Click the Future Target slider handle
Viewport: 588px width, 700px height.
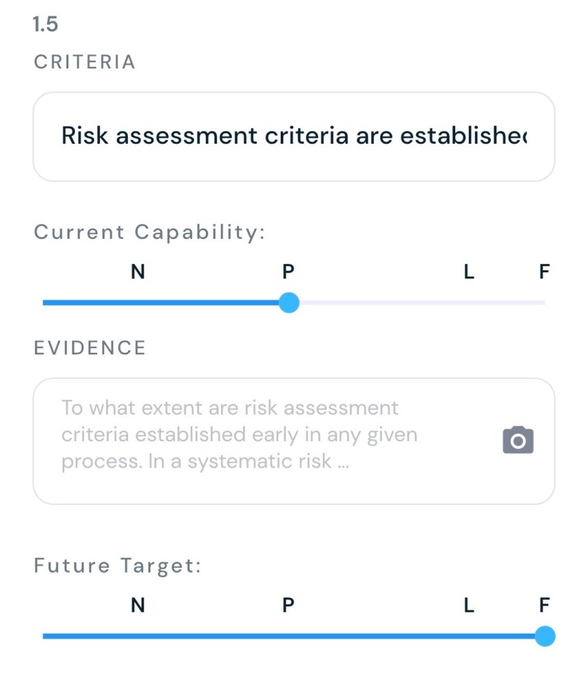click(x=544, y=636)
